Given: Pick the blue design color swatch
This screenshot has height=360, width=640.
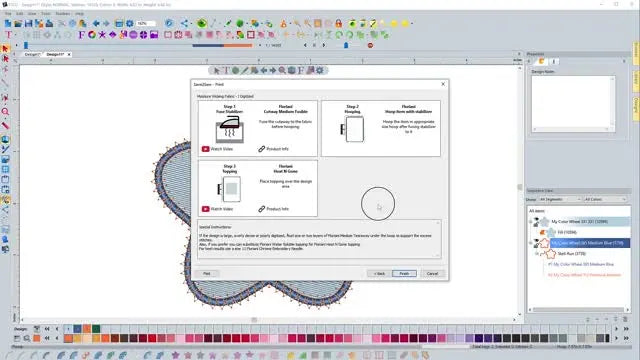Looking at the screenshot, I should [77, 329].
